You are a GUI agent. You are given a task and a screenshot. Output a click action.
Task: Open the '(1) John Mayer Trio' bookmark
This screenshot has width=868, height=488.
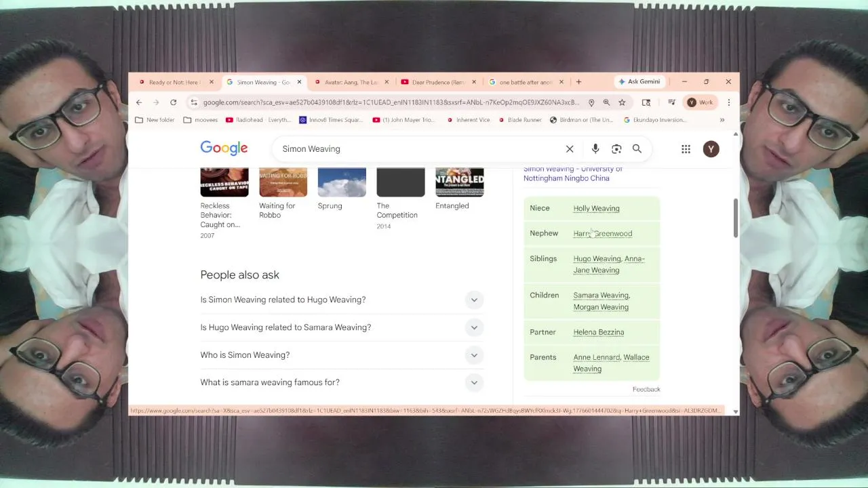(x=403, y=120)
